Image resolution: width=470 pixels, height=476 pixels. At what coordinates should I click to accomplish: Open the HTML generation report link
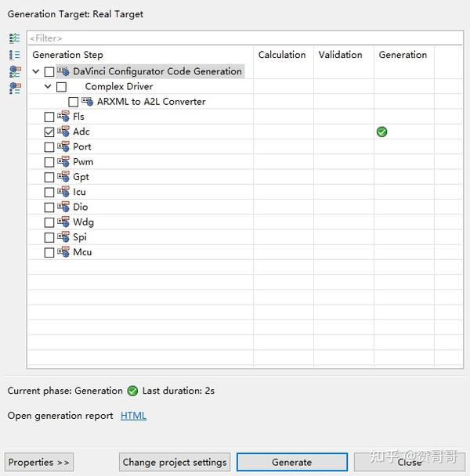point(133,416)
